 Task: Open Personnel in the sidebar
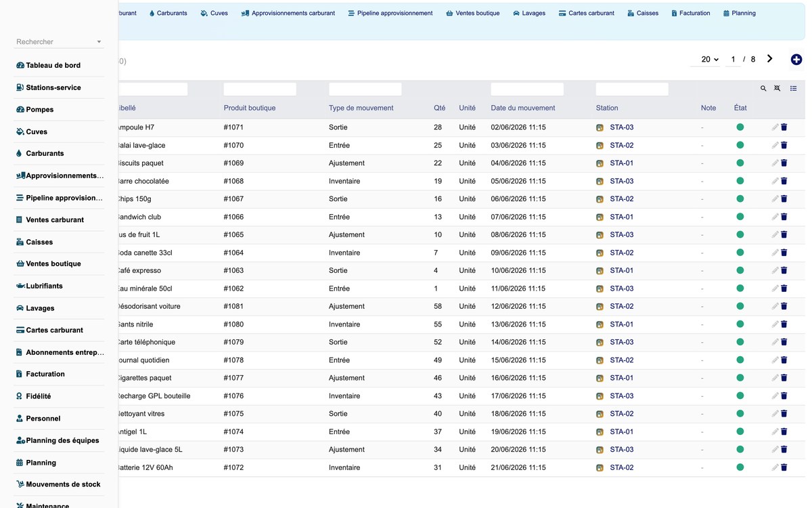coord(43,419)
